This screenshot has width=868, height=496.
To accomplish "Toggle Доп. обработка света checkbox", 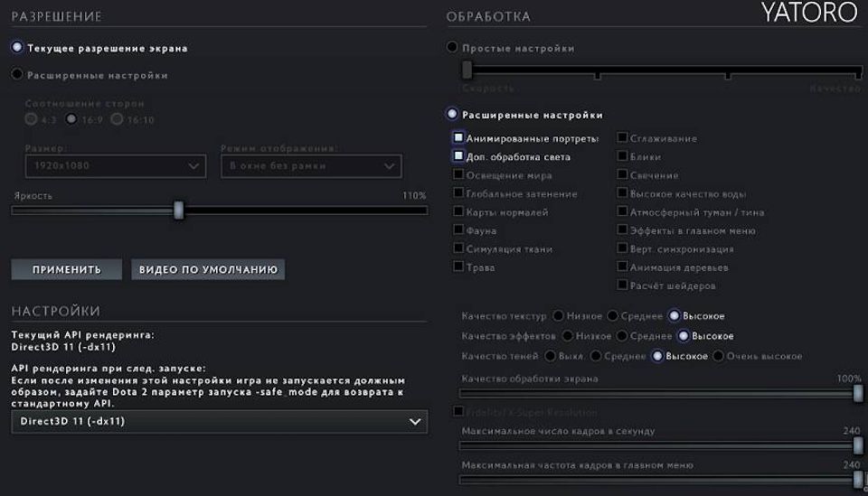I will [458, 156].
